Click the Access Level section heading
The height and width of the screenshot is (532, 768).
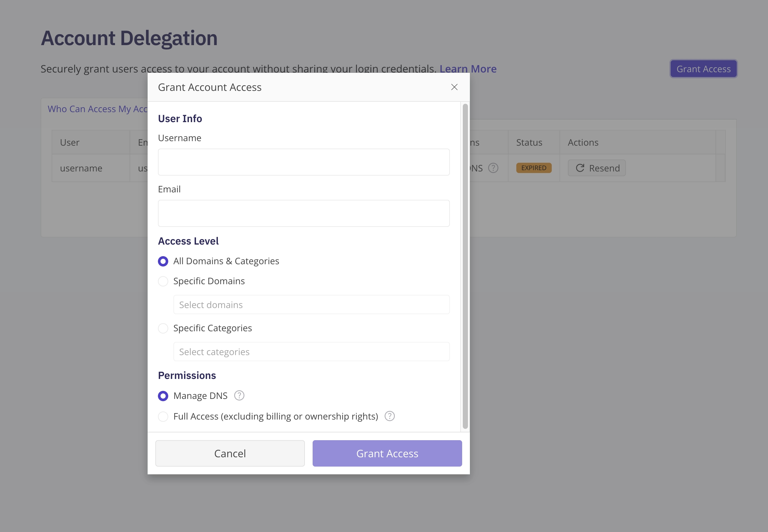tap(188, 241)
